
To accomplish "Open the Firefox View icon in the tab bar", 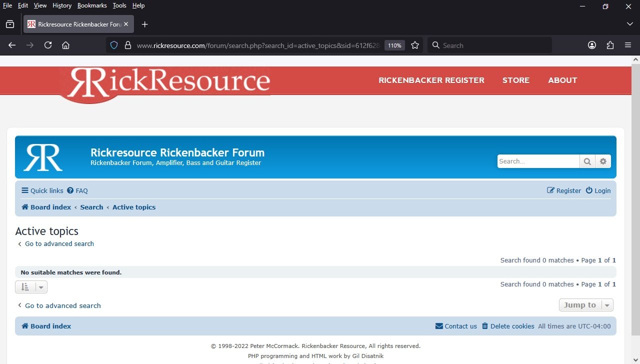I will [10, 24].
